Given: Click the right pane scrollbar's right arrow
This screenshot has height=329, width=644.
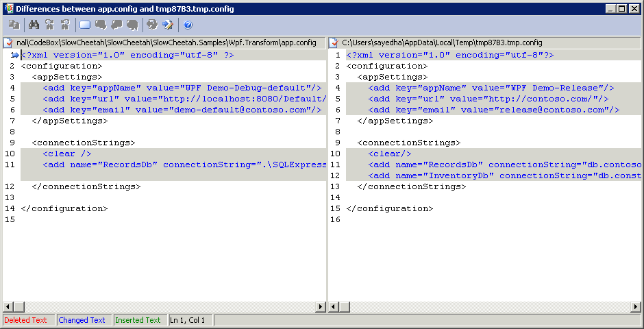Looking at the screenshot, I should (x=635, y=306).
